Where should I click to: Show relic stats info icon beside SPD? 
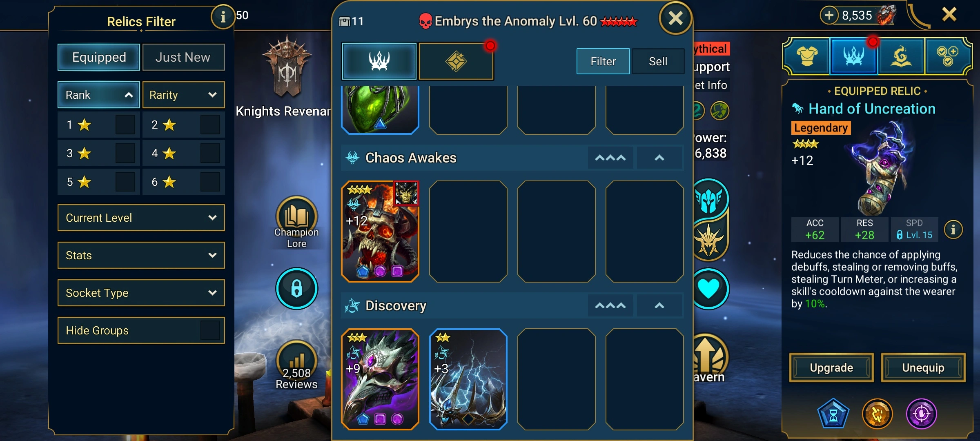(953, 229)
